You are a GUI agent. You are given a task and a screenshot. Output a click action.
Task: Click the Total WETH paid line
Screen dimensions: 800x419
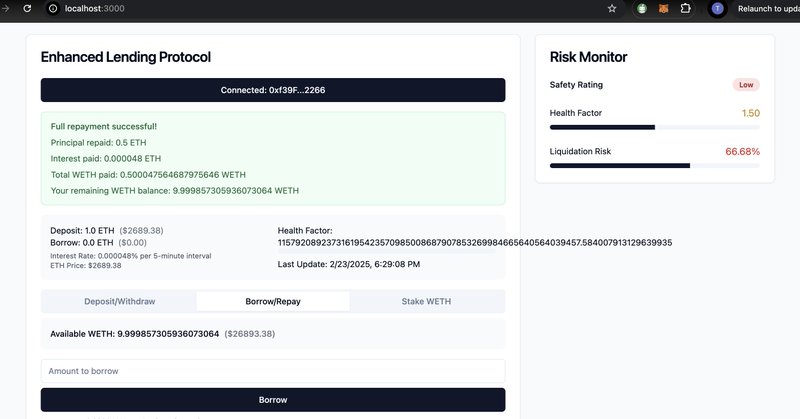148,175
